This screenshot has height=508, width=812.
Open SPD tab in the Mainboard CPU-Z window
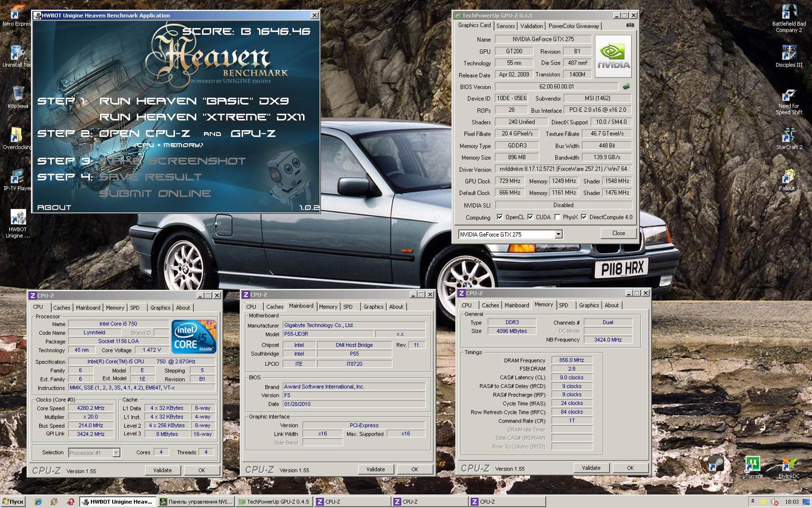pos(348,307)
